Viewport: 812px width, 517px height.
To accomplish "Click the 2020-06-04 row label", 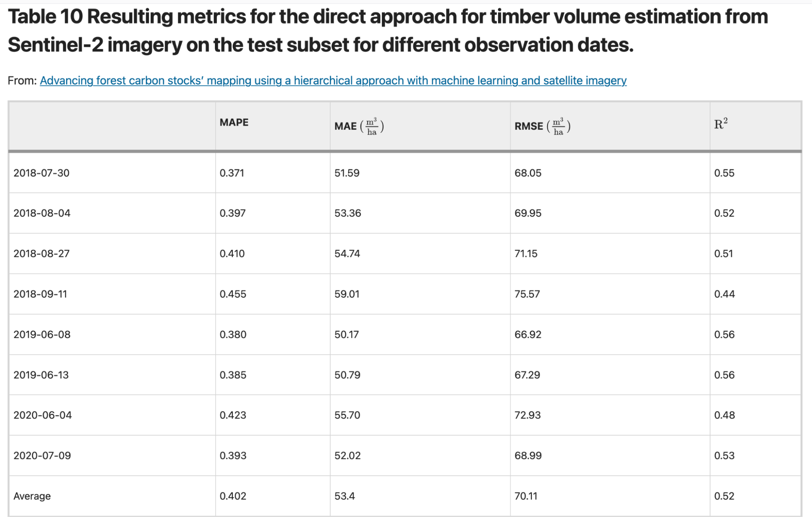I will [x=43, y=415].
